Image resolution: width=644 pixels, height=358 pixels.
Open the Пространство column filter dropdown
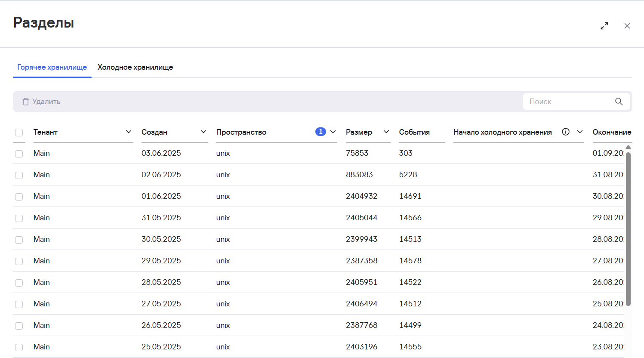pyautogui.click(x=333, y=132)
